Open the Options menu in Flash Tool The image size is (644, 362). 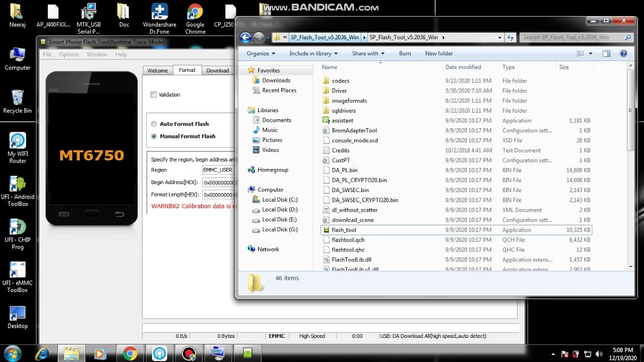(69, 54)
